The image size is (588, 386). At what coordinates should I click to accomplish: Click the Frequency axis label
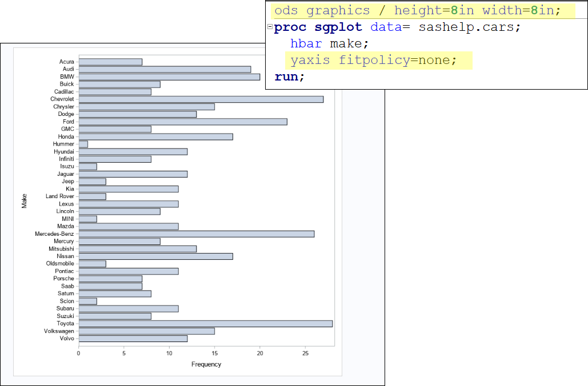[x=206, y=364]
